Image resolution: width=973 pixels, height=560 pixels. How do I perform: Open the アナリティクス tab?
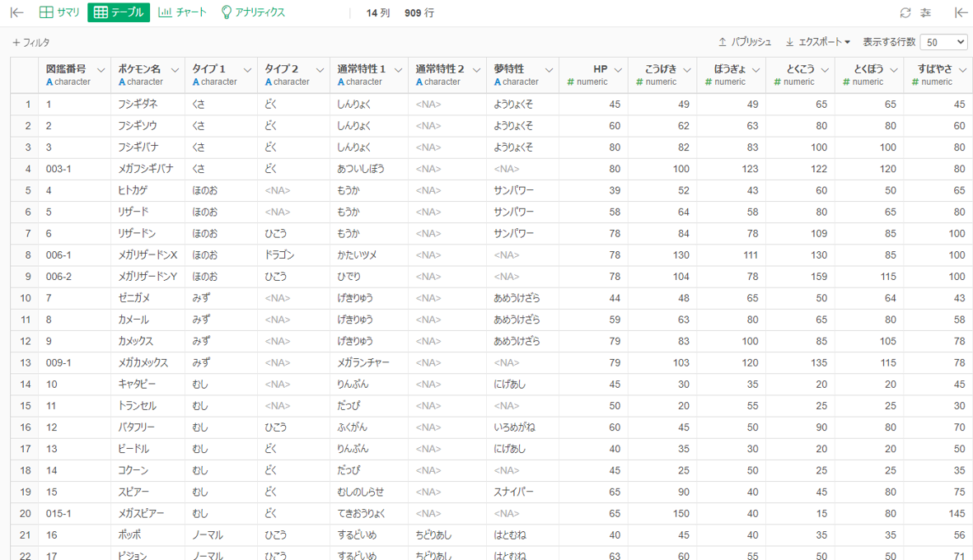coord(253,12)
